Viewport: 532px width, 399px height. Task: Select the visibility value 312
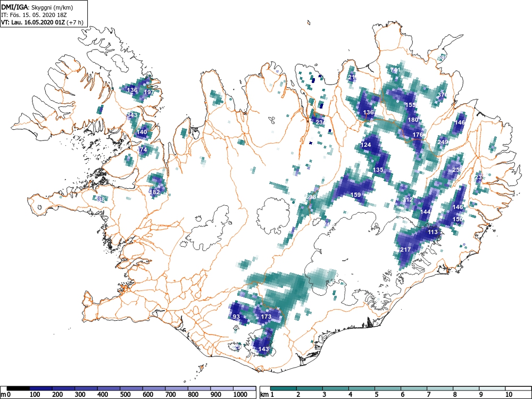(x=408, y=200)
